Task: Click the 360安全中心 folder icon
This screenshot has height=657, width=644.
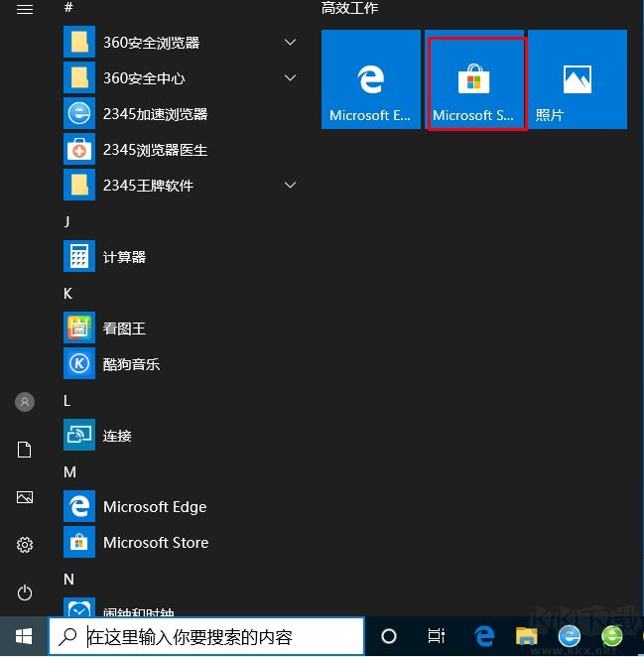Action: click(x=79, y=77)
